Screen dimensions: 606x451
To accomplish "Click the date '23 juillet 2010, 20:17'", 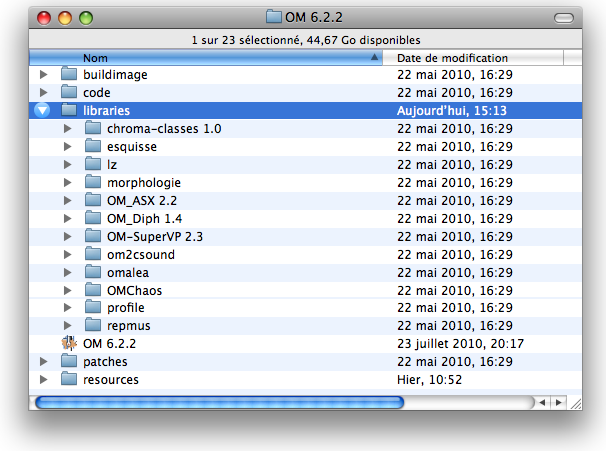I will [x=460, y=344].
